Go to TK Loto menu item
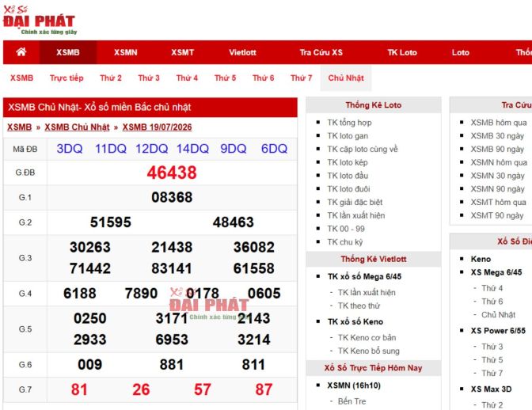This screenshot has height=410, width=532. (x=402, y=52)
